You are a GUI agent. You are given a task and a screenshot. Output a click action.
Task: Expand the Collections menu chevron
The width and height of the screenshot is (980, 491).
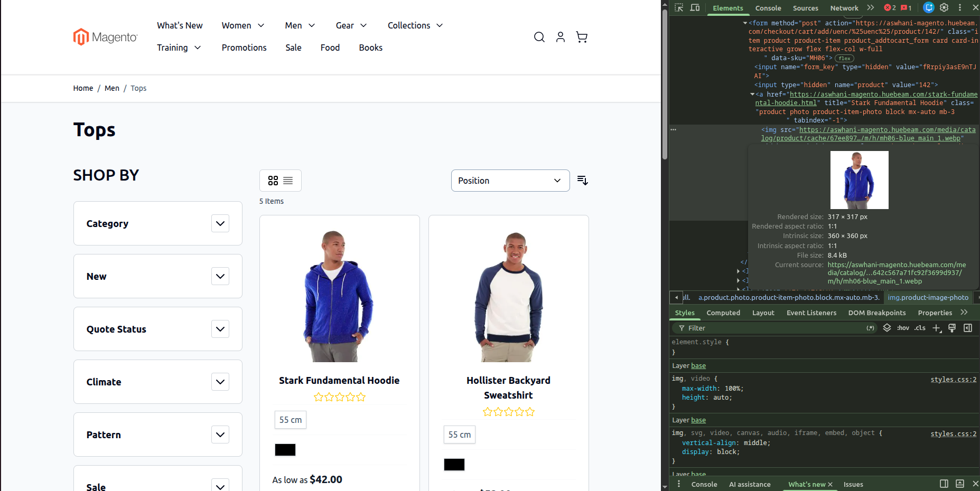(440, 25)
